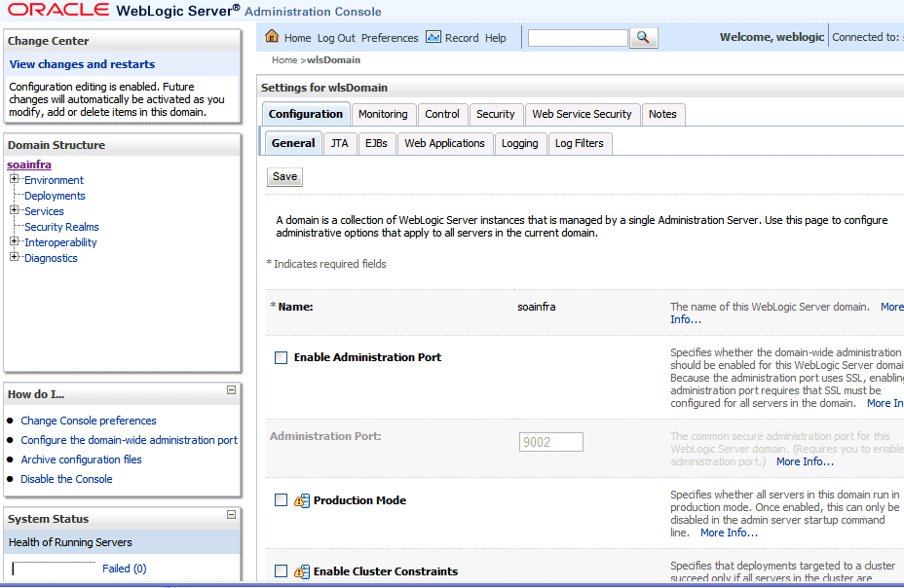Open Deployments in Domain Structure
Screen dimensions: 904x588
point(55,196)
